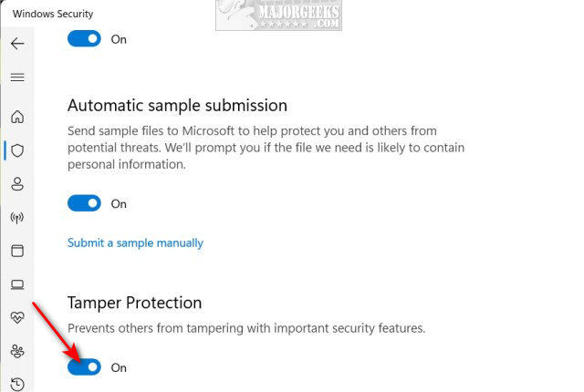Open Firewall & network protection icon
Screen dimensions: 584x392
(x=17, y=218)
